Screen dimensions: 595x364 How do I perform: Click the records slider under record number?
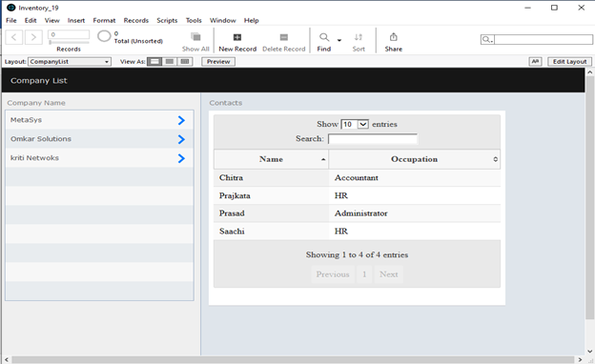(x=69, y=43)
